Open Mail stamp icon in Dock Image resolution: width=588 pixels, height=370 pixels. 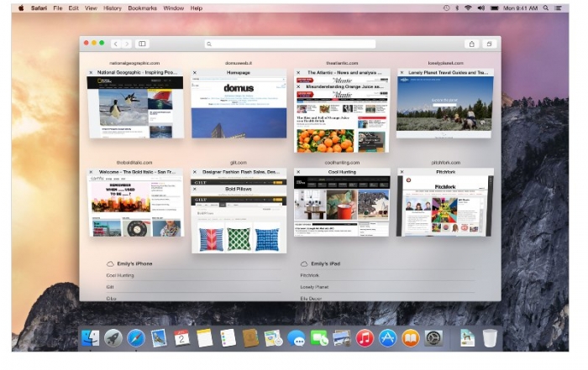159,339
